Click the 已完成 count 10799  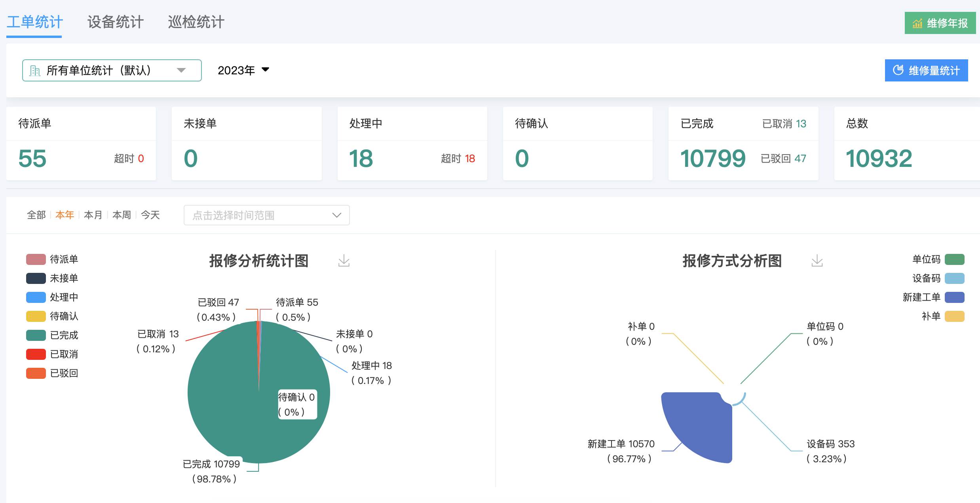713,159
